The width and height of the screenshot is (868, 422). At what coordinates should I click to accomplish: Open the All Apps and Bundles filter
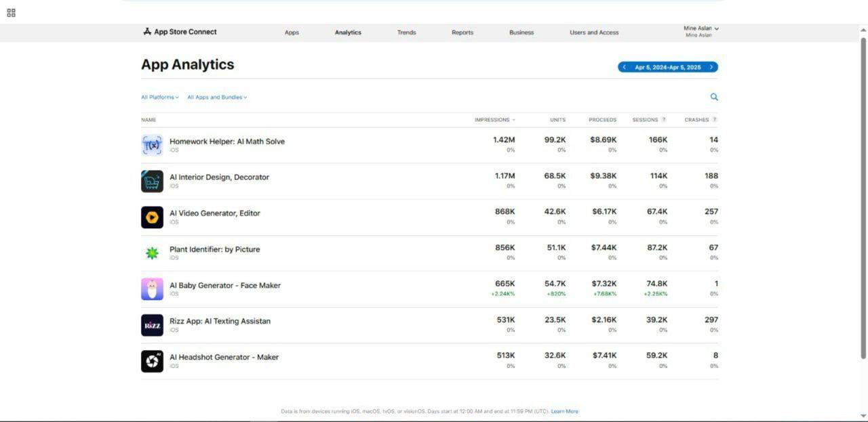point(217,98)
